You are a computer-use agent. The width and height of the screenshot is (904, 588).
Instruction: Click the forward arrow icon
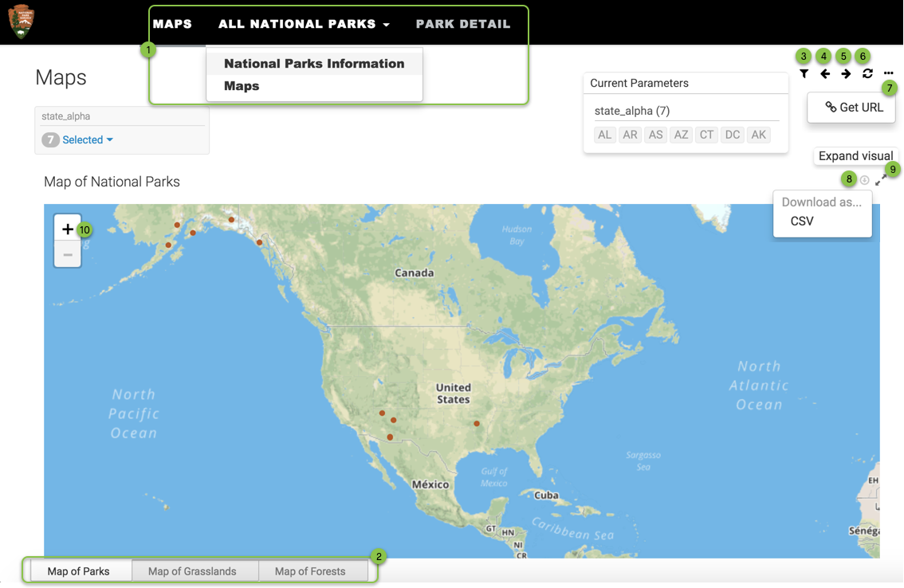click(846, 74)
